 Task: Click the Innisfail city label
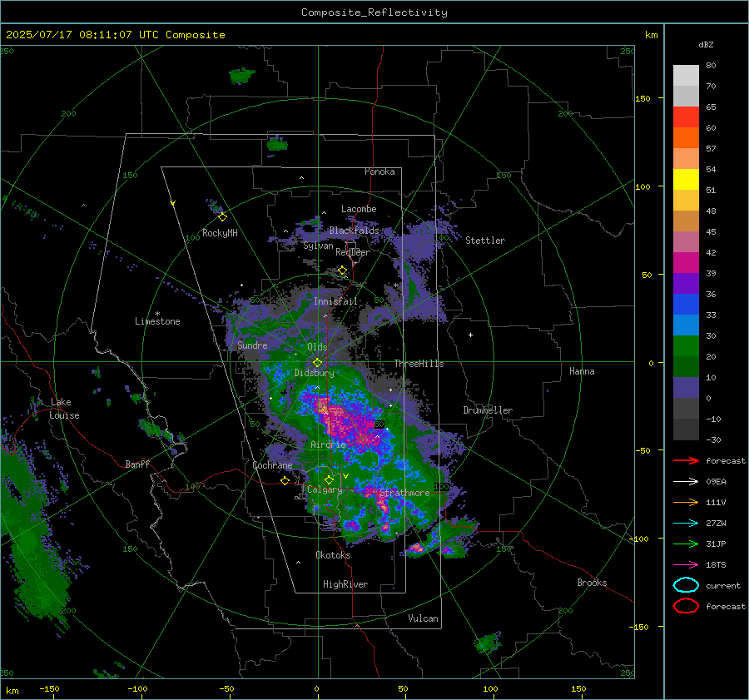[335, 301]
